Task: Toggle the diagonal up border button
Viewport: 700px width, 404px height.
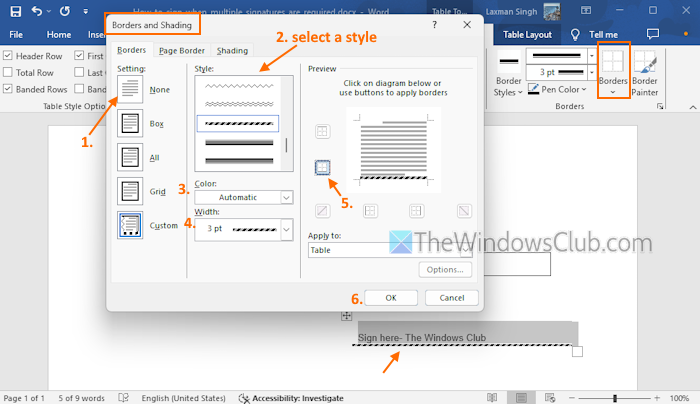Action: [322, 211]
